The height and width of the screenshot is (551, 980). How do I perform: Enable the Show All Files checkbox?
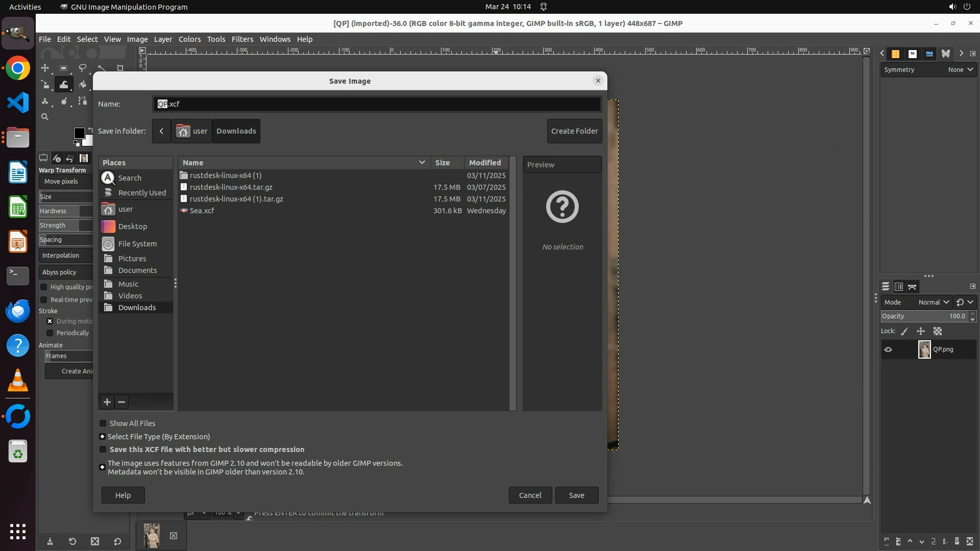(x=103, y=423)
